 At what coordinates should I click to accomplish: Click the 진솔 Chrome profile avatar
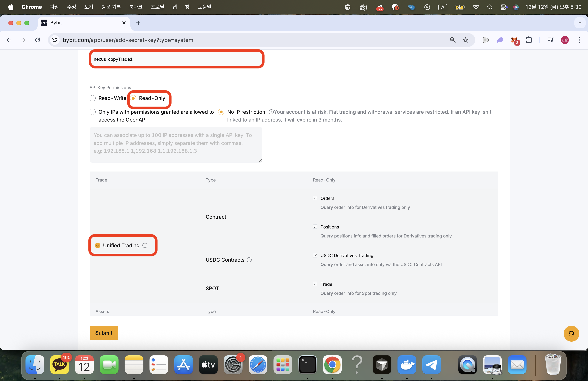point(565,40)
